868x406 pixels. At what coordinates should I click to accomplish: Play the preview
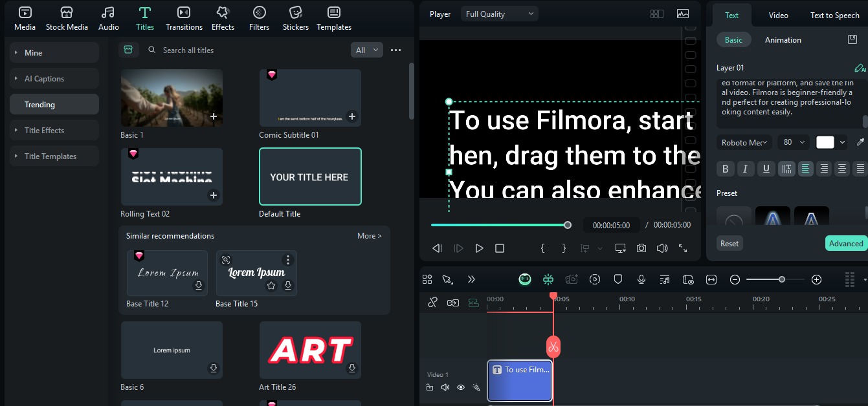tap(479, 248)
